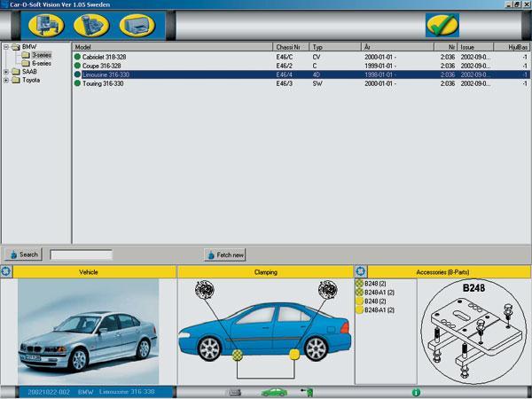Select the yellow rear clamping point

[294, 355]
